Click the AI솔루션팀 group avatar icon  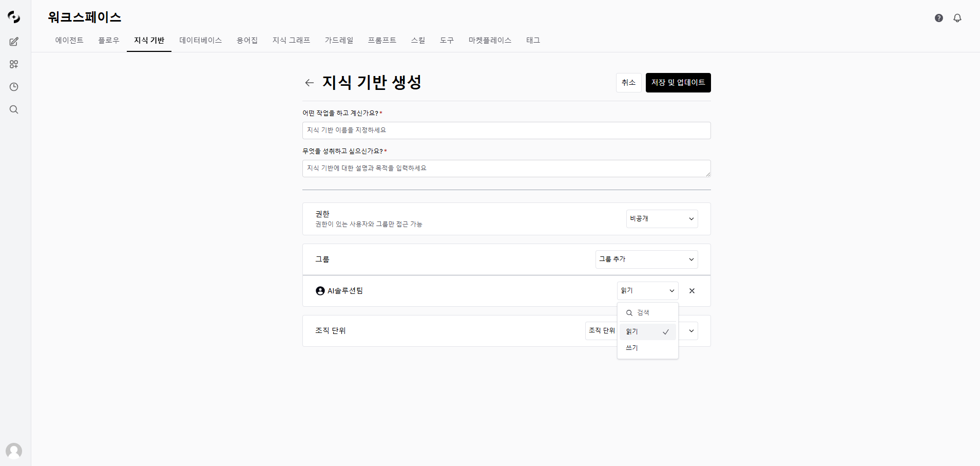(x=320, y=291)
